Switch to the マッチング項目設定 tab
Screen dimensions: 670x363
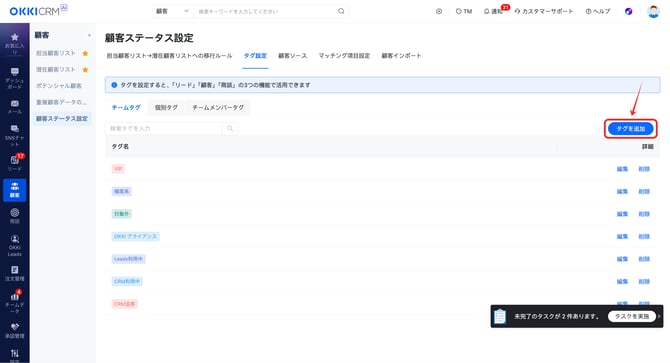click(344, 56)
